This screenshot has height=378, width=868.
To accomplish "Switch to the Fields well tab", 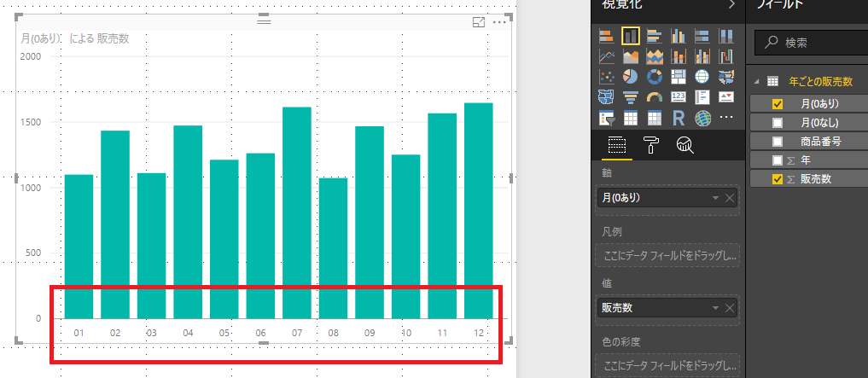I will (x=617, y=146).
